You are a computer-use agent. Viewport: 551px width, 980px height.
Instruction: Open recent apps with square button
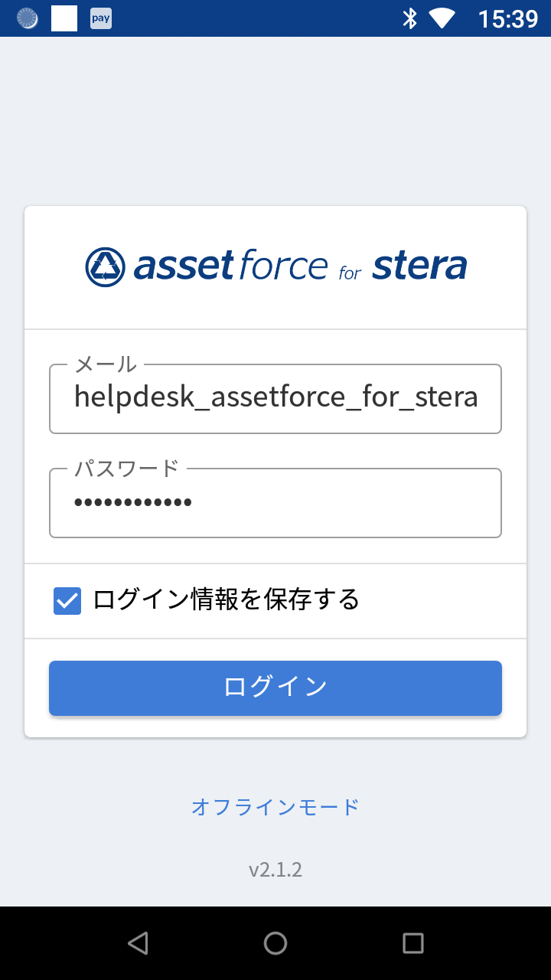(x=413, y=943)
